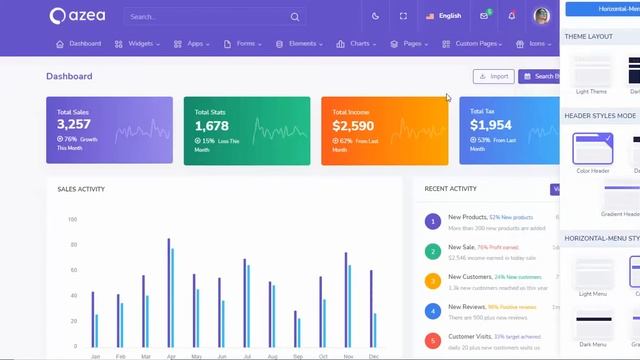The image size is (640, 360).
Task: Click the Apps grid icon
Action: (178, 44)
